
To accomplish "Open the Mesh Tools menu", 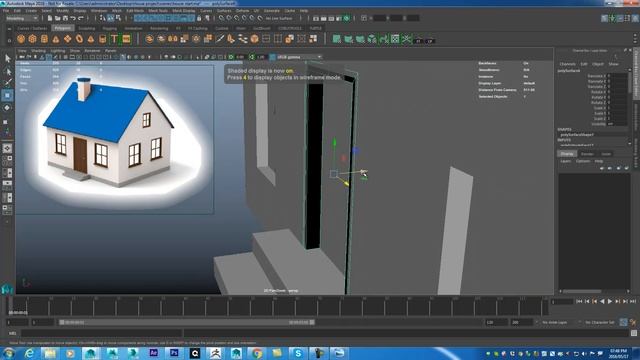I will point(158,11).
